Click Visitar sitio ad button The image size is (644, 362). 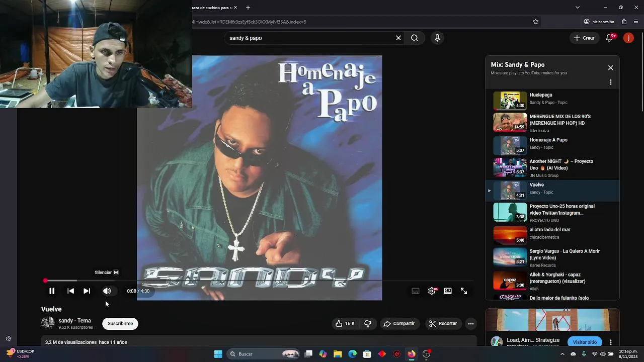tap(585, 342)
